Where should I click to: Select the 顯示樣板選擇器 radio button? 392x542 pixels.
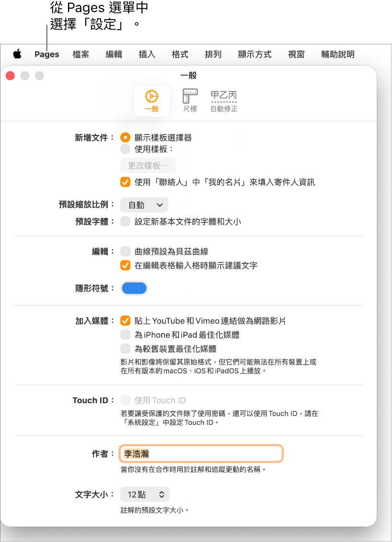click(125, 137)
